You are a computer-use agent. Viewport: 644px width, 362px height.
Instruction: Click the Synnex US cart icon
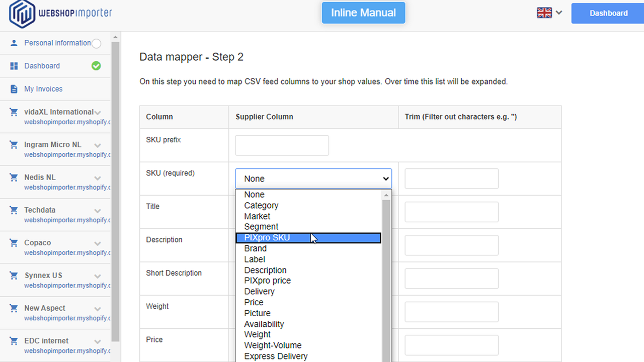point(14,275)
